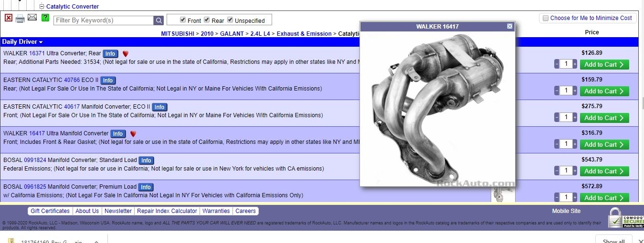The image size is (644, 243).
Task: Open EASTERN CATALYTIC 40617 part link
Action: click(x=72, y=107)
